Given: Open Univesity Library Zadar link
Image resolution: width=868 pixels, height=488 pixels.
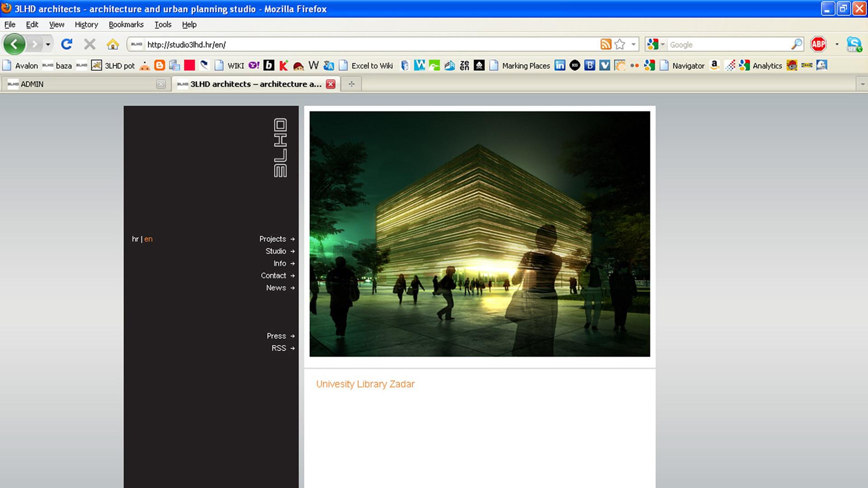Looking at the screenshot, I should pyautogui.click(x=365, y=384).
